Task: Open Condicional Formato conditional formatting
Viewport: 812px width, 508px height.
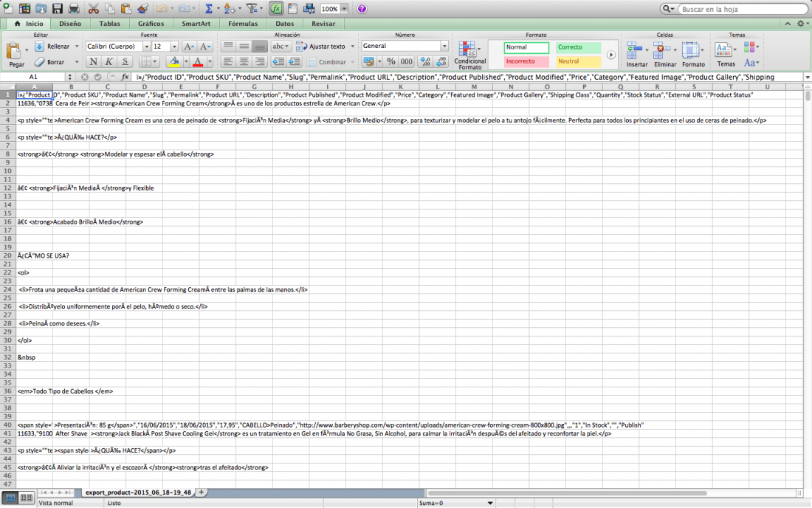Action: tap(469, 55)
